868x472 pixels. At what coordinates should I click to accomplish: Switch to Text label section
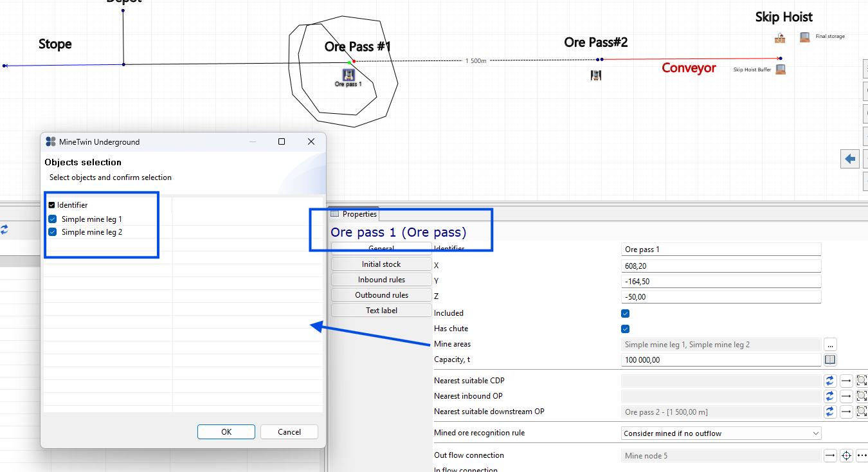(381, 311)
